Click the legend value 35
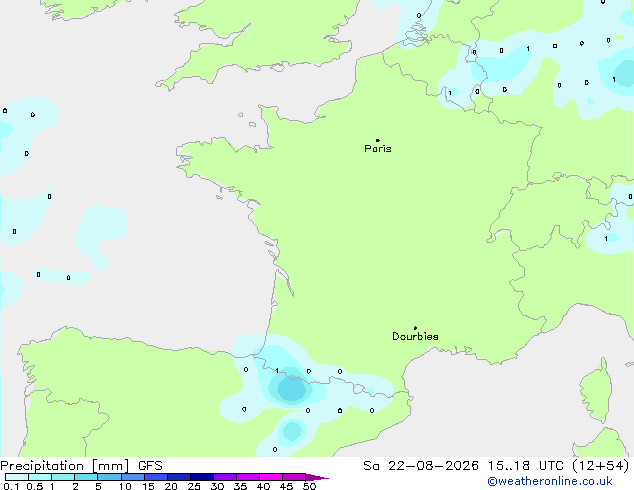Screen dimensions: 634x490 coord(241,486)
